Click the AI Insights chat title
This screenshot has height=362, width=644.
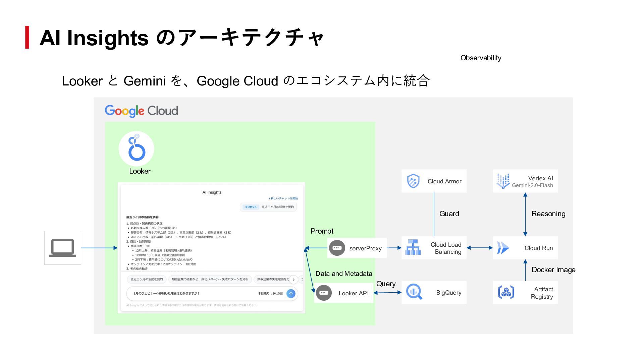click(x=212, y=192)
